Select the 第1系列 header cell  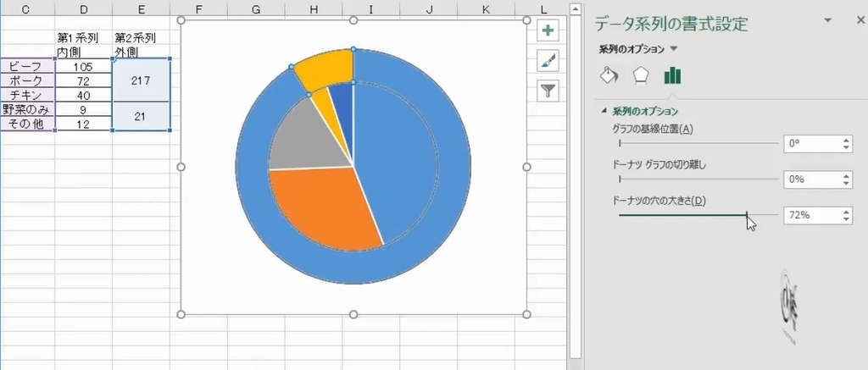click(83, 37)
